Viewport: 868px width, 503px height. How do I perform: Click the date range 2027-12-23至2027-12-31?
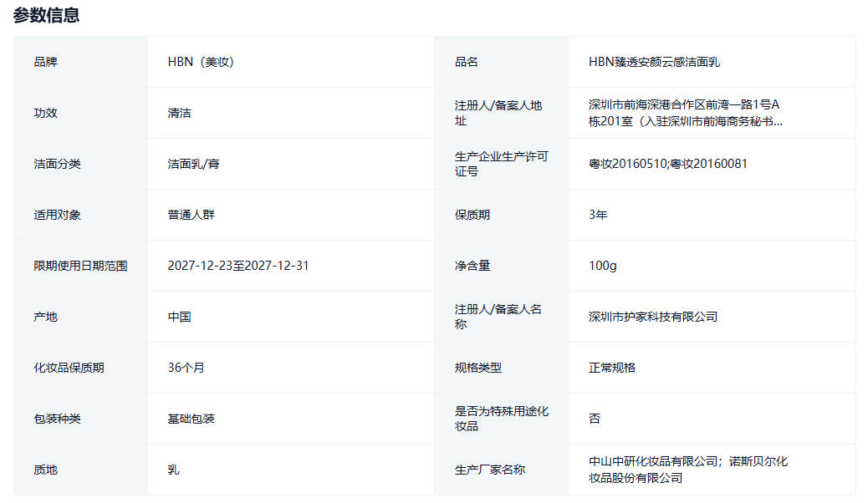pos(238,266)
